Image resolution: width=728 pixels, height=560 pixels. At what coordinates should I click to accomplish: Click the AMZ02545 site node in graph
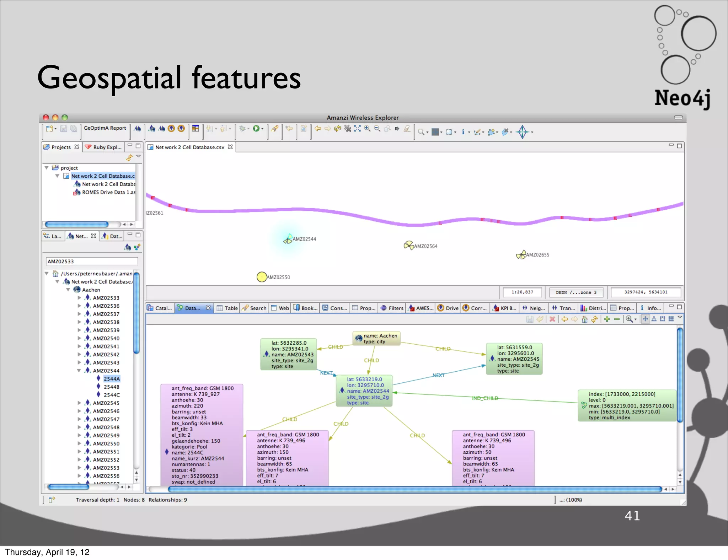pyautogui.click(x=514, y=359)
